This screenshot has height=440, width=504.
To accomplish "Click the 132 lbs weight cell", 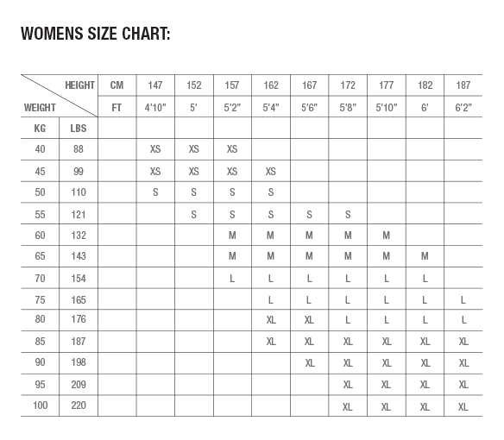I will click(79, 236).
